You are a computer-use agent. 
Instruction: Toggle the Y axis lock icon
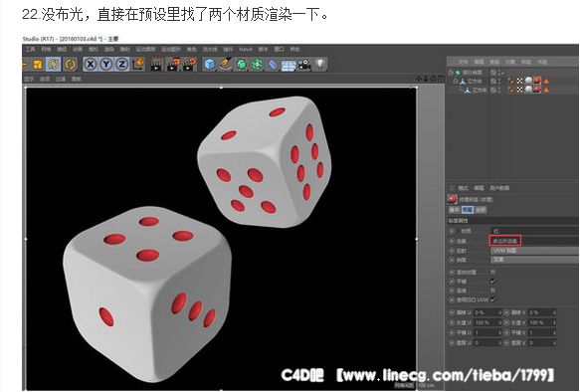tap(106, 65)
